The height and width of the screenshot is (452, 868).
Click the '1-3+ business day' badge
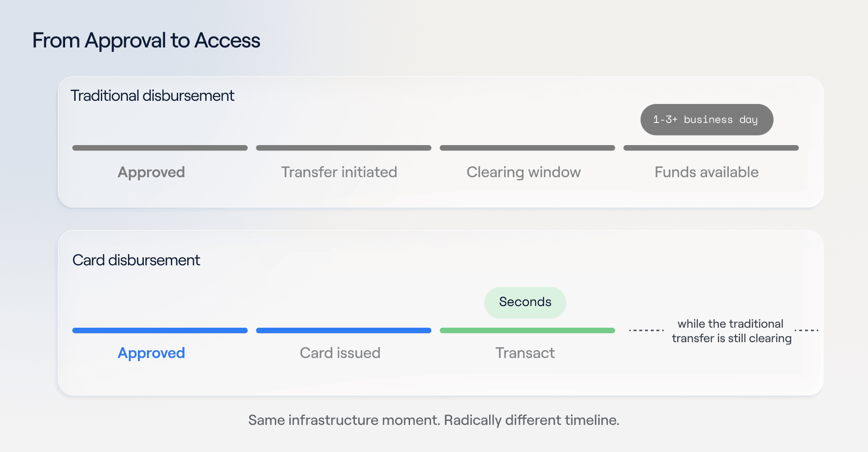tap(707, 120)
